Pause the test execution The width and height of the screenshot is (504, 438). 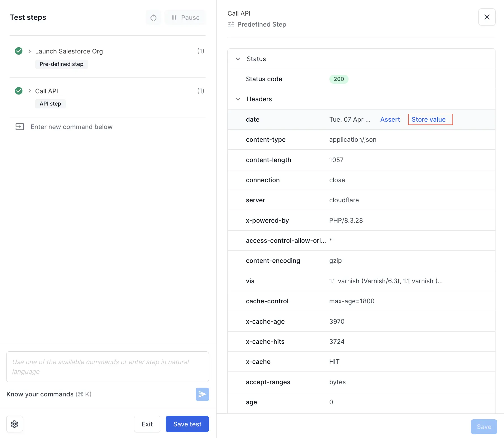[x=185, y=17]
